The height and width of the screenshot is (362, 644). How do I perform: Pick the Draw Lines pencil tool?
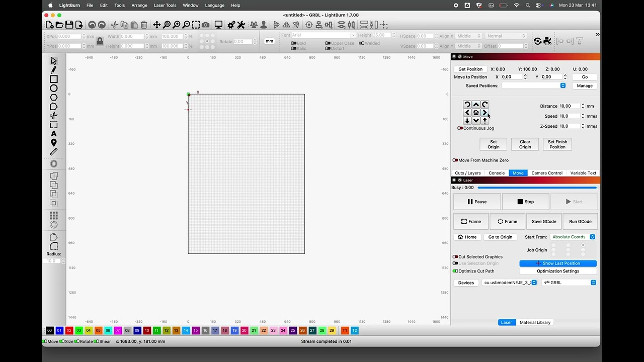tap(54, 70)
